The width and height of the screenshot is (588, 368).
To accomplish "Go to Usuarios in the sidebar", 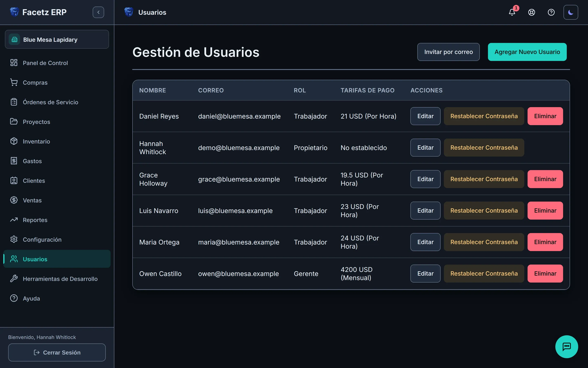I will coord(57,259).
